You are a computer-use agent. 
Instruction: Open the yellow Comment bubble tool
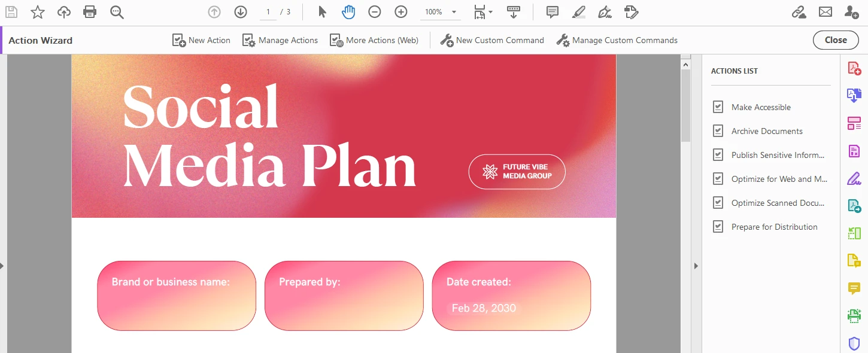tap(854, 288)
